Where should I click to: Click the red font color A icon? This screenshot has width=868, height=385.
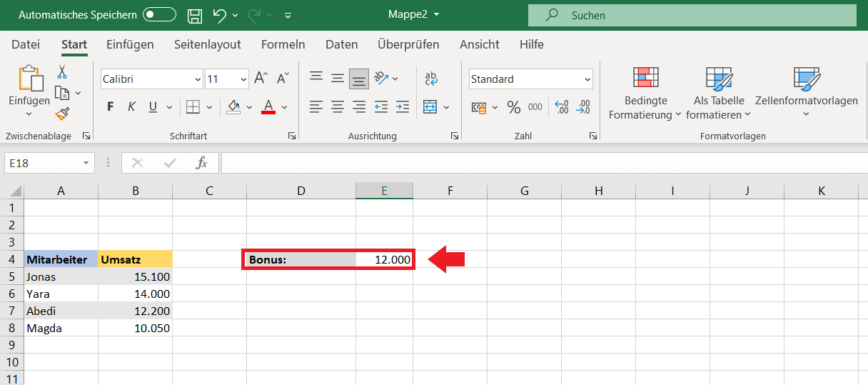pos(268,107)
